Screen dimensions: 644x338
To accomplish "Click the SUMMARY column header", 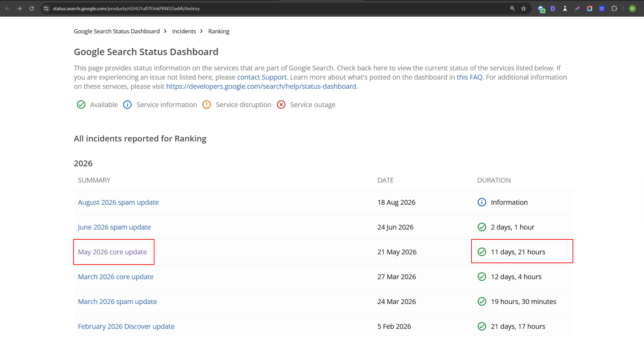I will (94, 180).
